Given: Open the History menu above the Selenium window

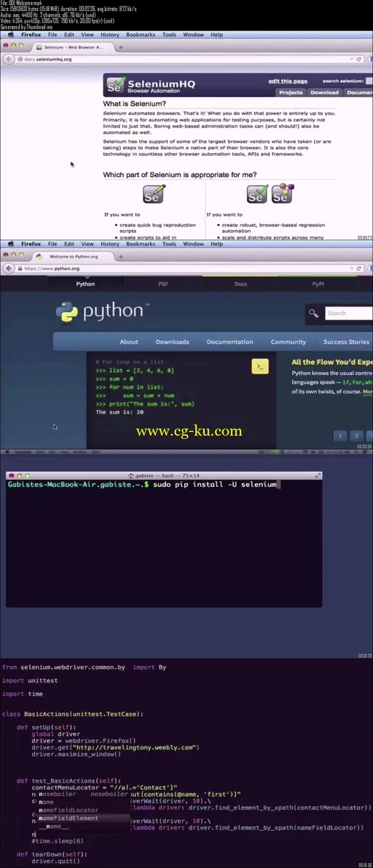Looking at the screenshot, I should pos(109,34).
